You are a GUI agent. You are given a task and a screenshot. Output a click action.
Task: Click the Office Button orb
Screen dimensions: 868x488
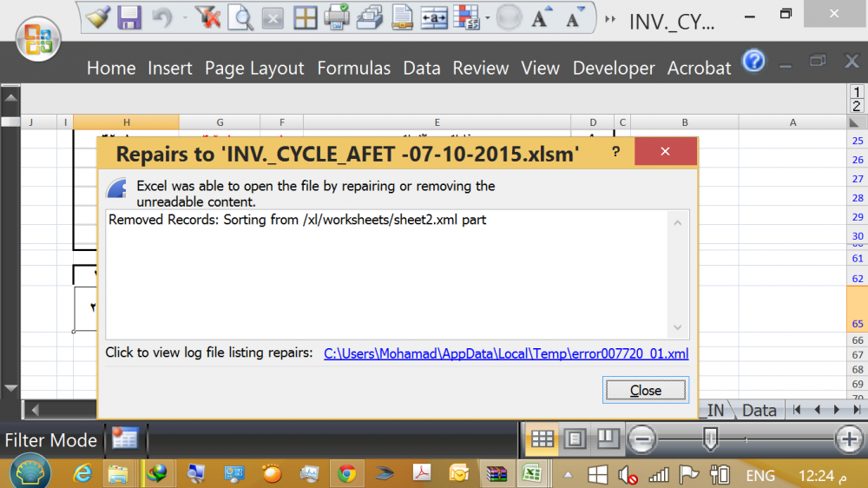pos(37,39)
